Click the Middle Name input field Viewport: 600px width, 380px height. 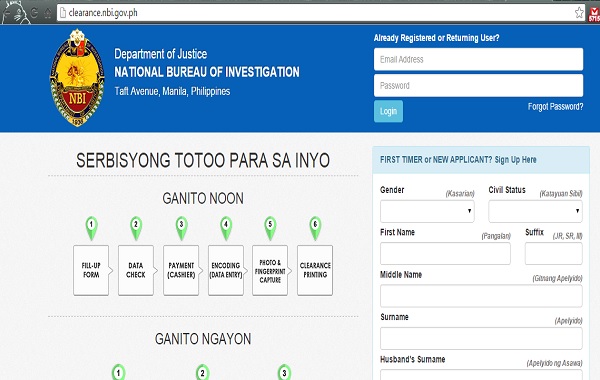(x=481, y=296)
